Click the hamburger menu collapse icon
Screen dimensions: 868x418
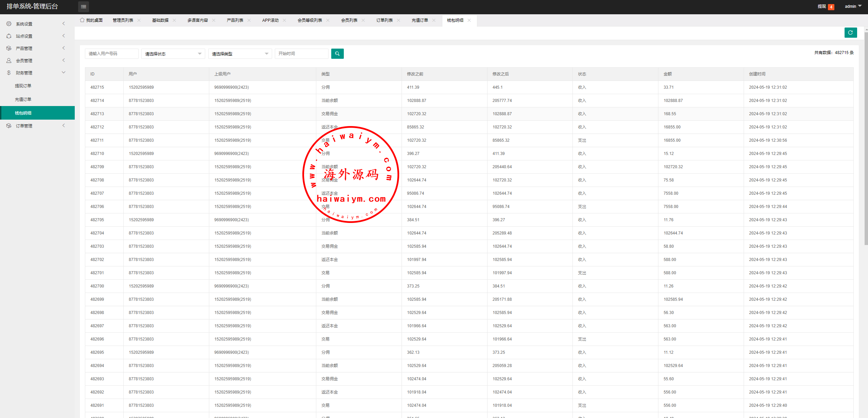click(84, 7)
